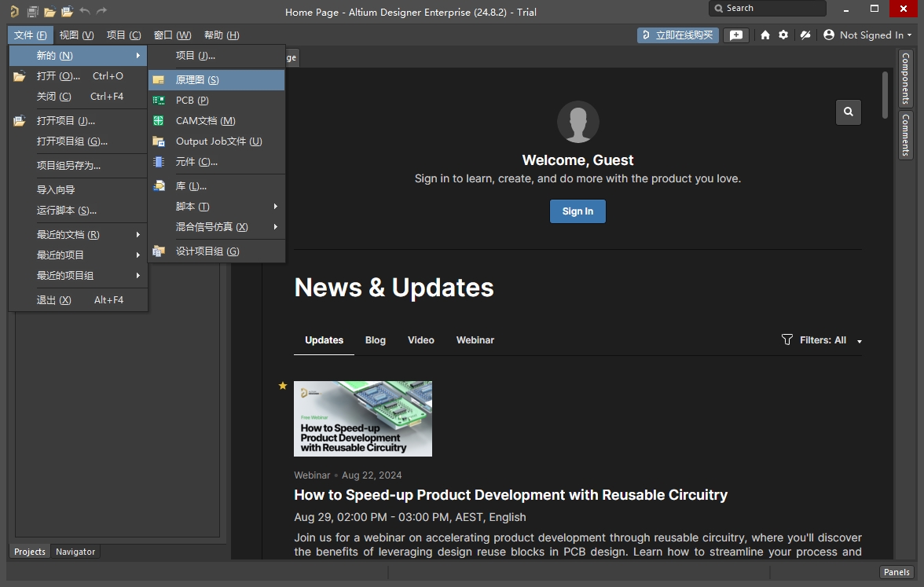Click the PCB (P) board icon

click(x=159, y=101)
